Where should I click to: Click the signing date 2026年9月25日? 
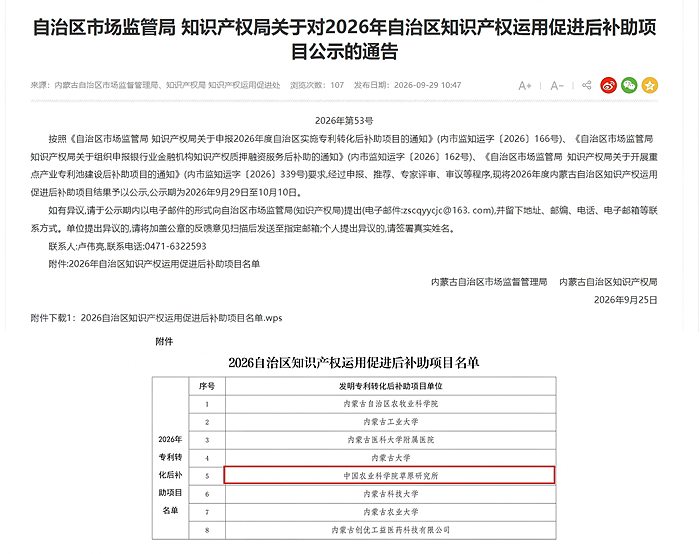tap(625, 300)
